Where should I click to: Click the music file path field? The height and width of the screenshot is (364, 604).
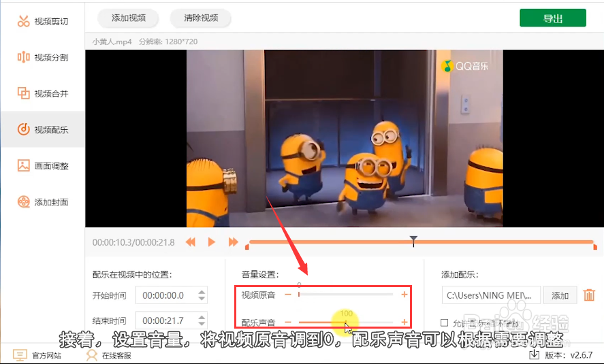tap(491, 295)
